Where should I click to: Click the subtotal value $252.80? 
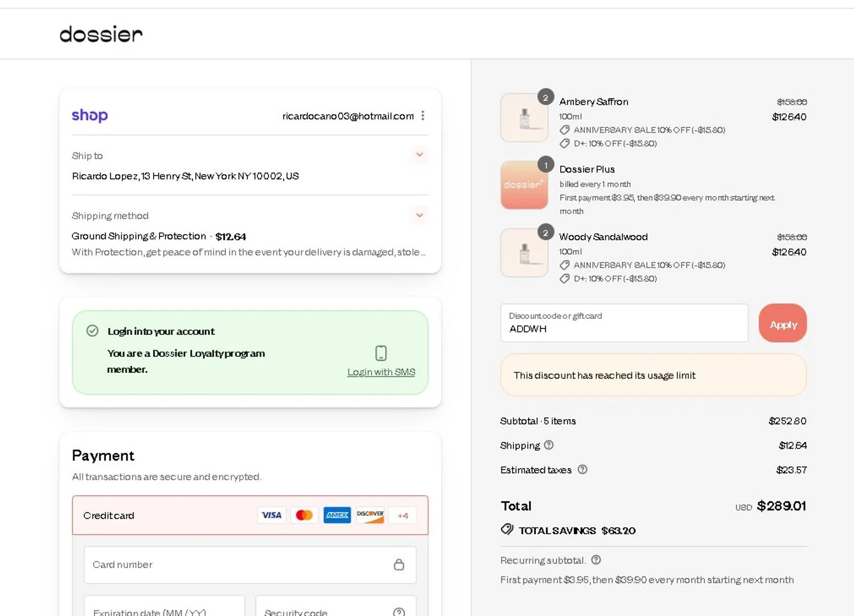(x=787, y=421)
